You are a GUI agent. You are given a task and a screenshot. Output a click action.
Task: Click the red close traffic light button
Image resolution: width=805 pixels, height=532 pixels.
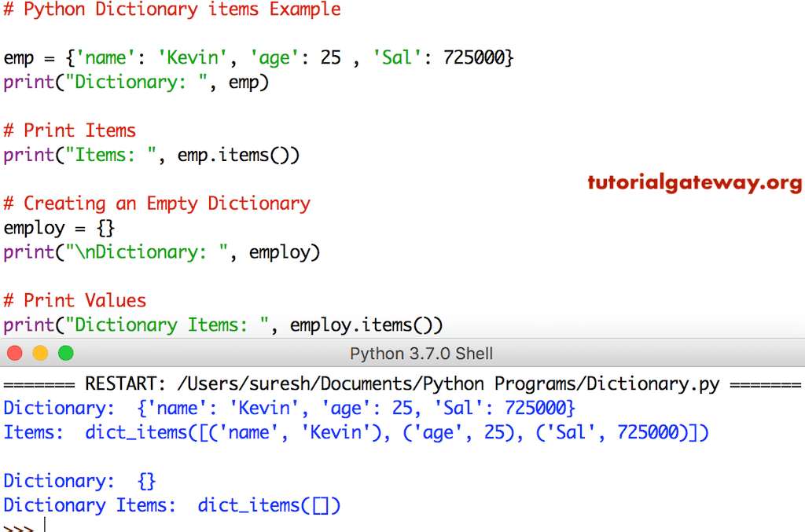[x=14, y=353]
